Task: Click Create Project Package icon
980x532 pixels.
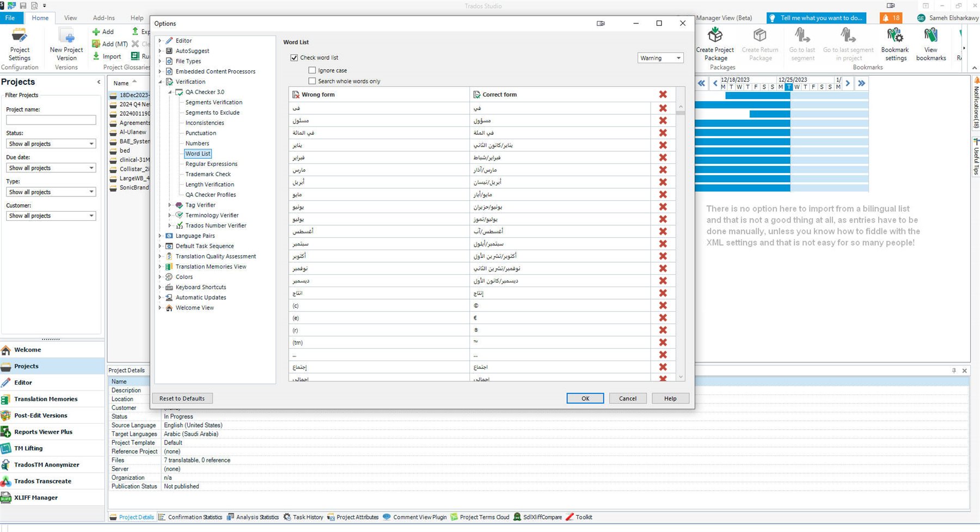Action: click(x=715, y=36)
